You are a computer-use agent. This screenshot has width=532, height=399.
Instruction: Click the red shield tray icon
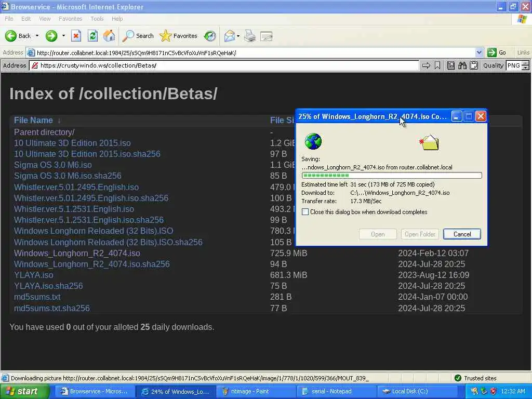pos(494,392)
